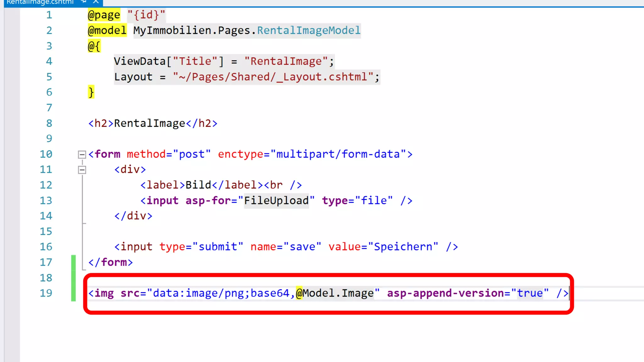Image resolution: width=644 pixels, height=362 pixels.
Task: Click the "Speichern" value string
Action: coord(403,247)
